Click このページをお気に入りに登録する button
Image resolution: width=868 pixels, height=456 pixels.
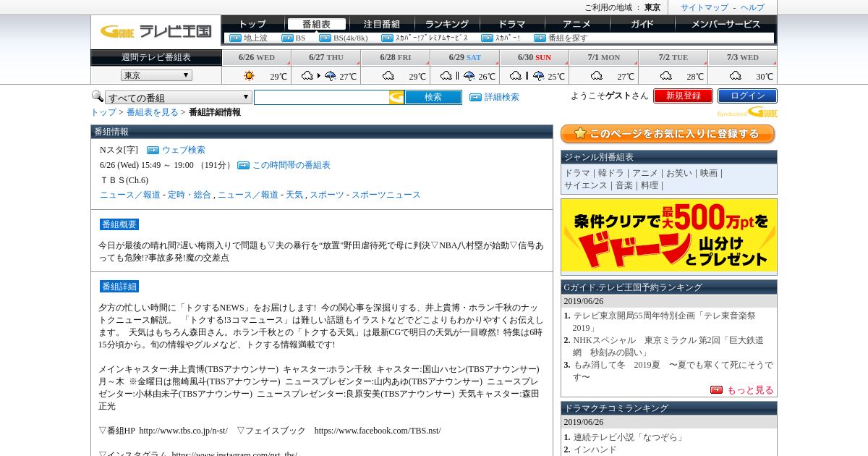668,134
